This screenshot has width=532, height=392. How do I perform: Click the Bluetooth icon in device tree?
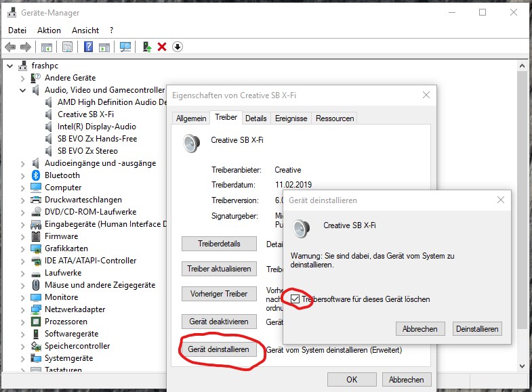pyautogui.click(x=36, y=175)
